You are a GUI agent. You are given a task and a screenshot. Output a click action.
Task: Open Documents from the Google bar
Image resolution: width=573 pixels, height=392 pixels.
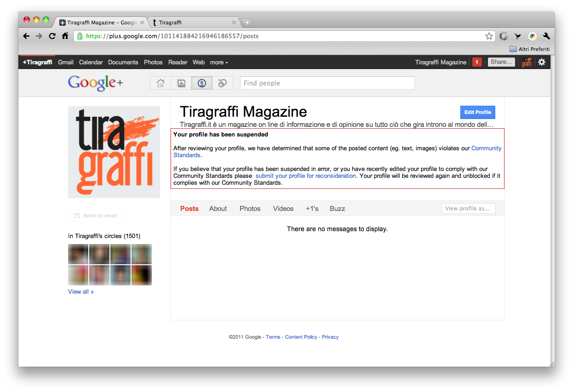(x=123, y=62)
